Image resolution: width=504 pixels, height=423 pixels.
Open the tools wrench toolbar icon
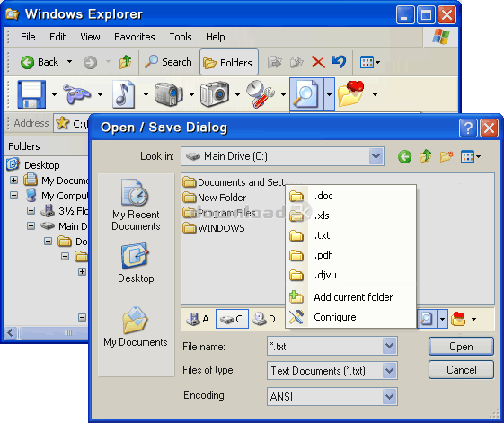261,94
